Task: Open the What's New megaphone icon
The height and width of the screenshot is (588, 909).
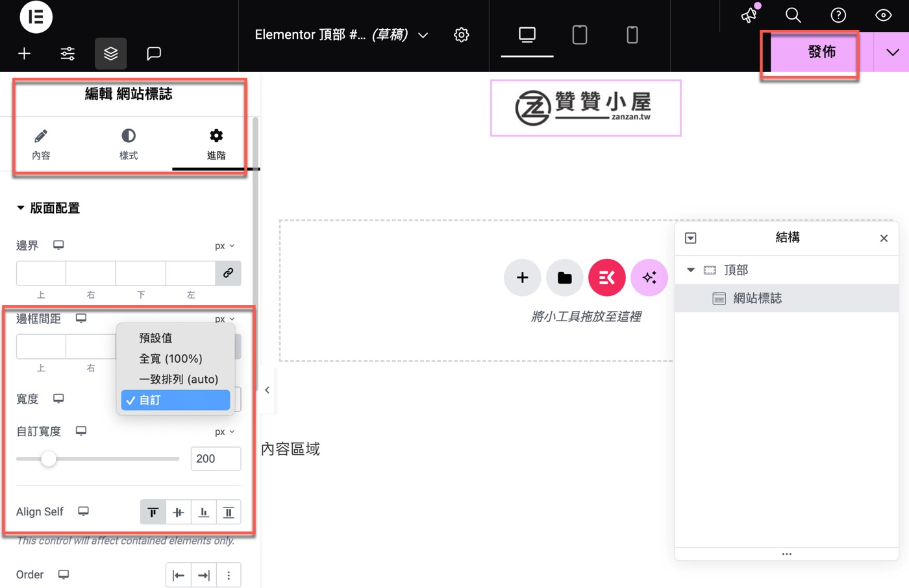Action: point(750,15)
